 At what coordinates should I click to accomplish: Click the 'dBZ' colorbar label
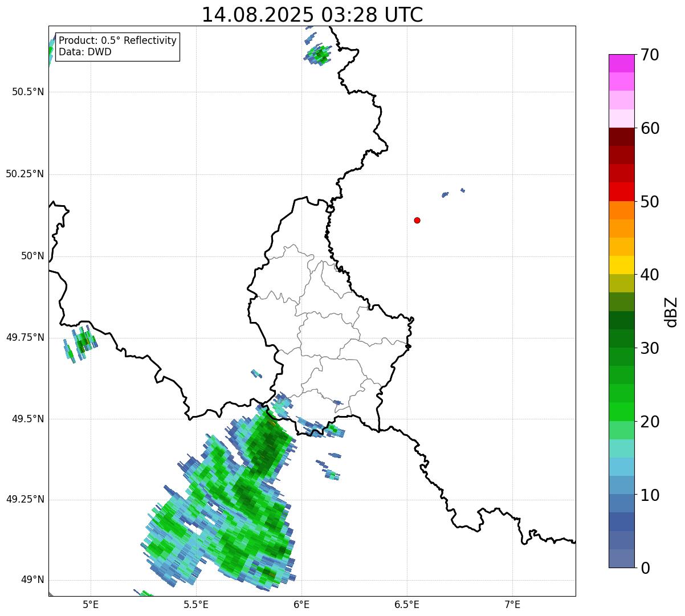click(x=671, y=311)
